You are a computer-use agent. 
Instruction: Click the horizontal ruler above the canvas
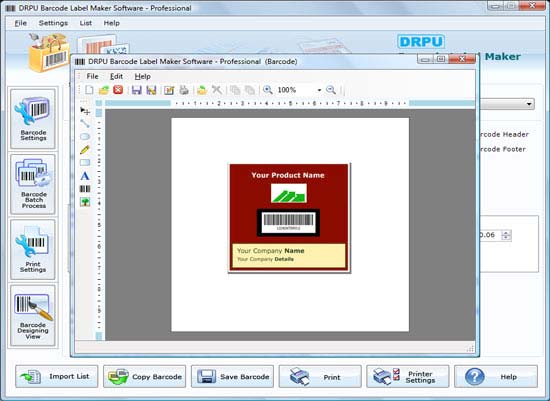[x=290, y=103]
